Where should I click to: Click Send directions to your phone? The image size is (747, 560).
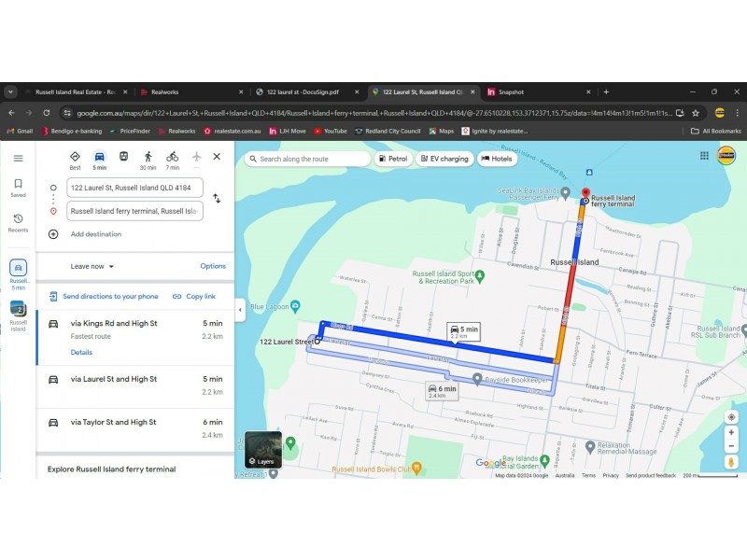tap(104, 296)
